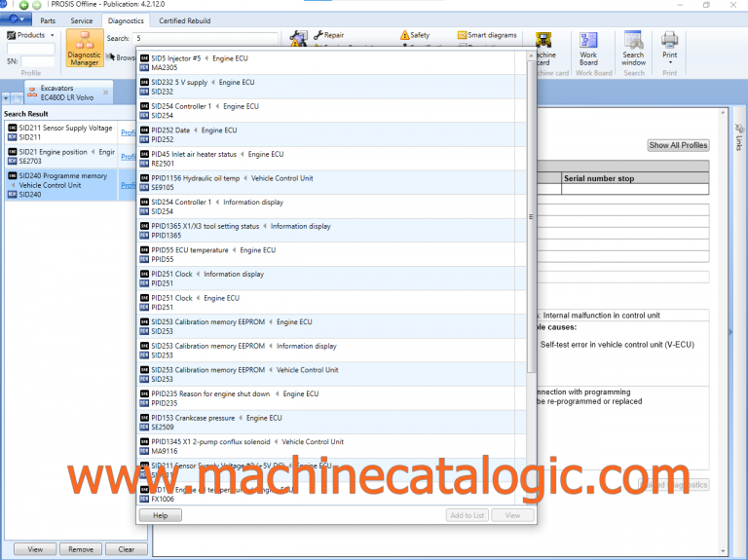Select PPID235 Reason for engine shut down
748x560 pixels.
[x=332, y=398]
